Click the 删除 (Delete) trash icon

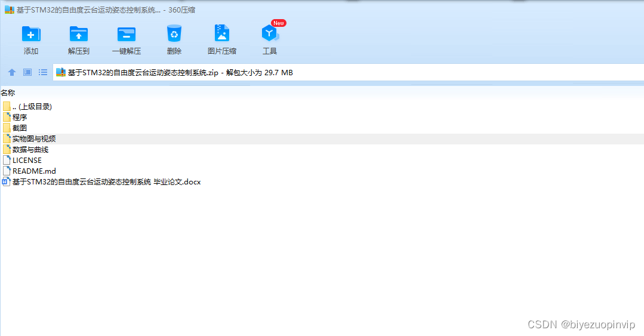[174, 33]
